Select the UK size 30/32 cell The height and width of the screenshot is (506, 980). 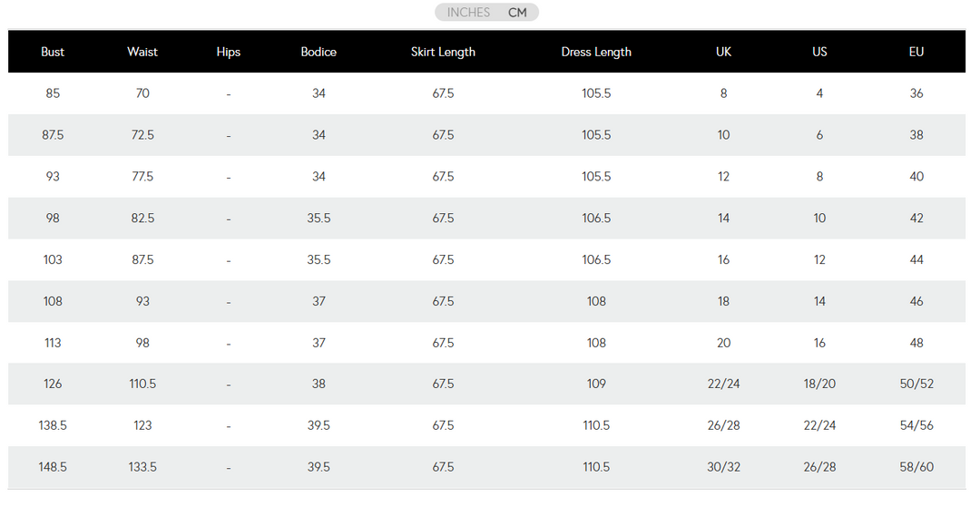click(x=723, y=467)
